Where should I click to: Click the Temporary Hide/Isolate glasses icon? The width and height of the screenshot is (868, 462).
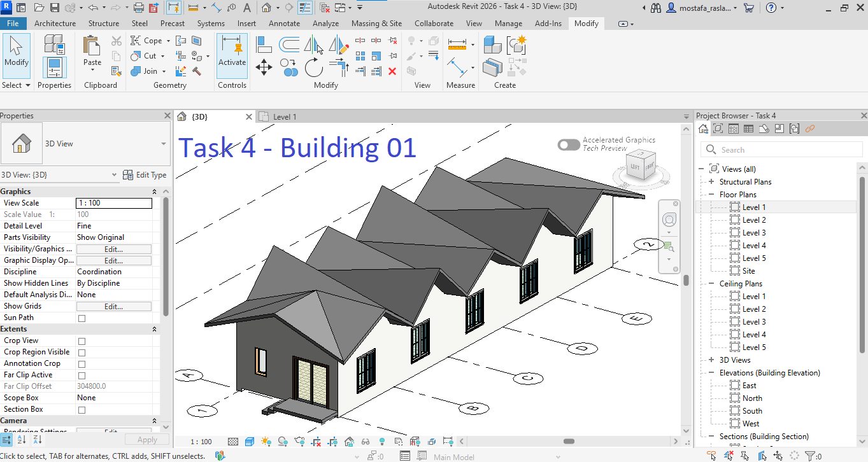(x=366, y=442)
